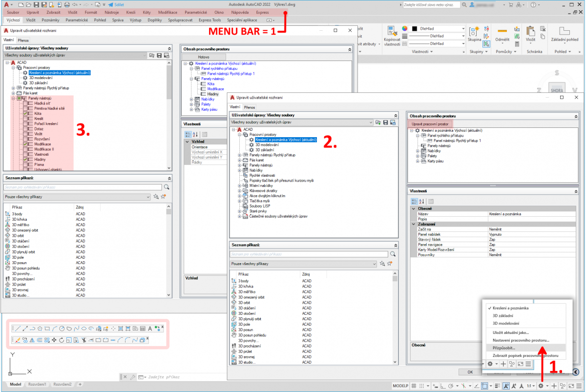This screenshot has height=392, width=586.
Task: Open the Modifikace menu in menu bar
Action: point(168,12)
